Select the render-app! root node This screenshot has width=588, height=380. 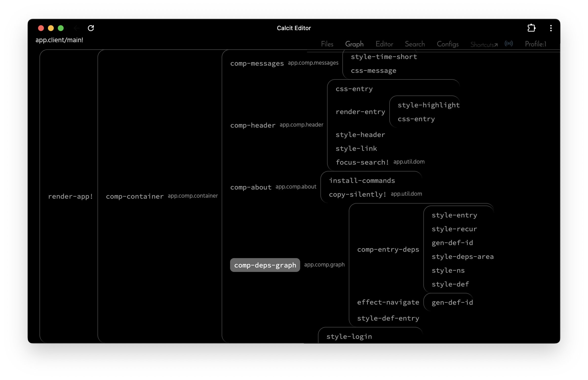click(70, 196)
